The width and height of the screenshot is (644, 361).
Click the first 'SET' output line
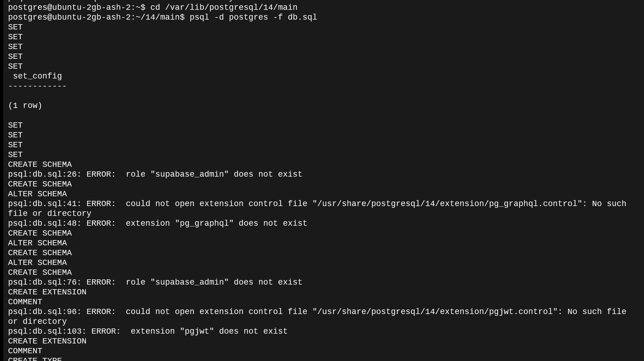[15, 27]
